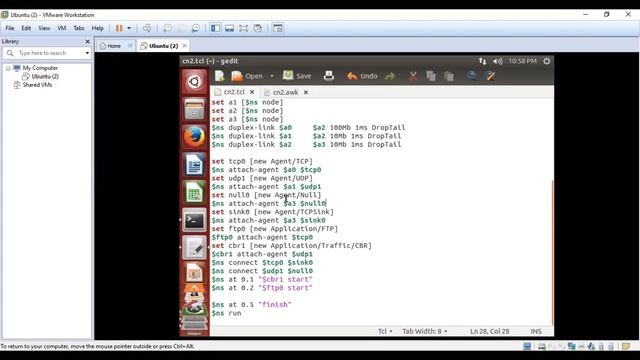Click the Copy icon in gedit toolbar
Viewport: 640px width, 360px height.
(x=431, y=76)
